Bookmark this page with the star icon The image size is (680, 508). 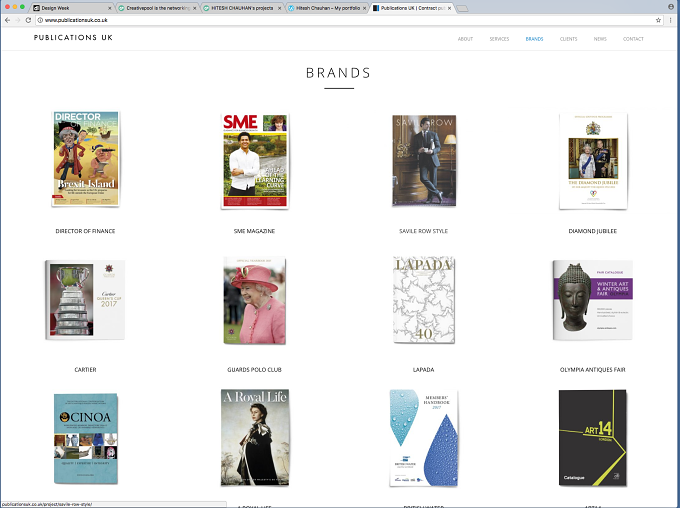tap(658, 20)
